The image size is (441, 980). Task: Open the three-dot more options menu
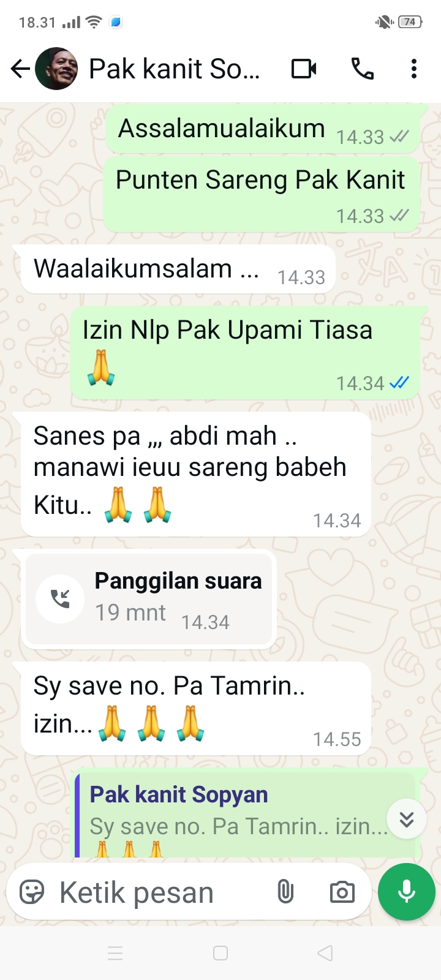click(414, 69)
